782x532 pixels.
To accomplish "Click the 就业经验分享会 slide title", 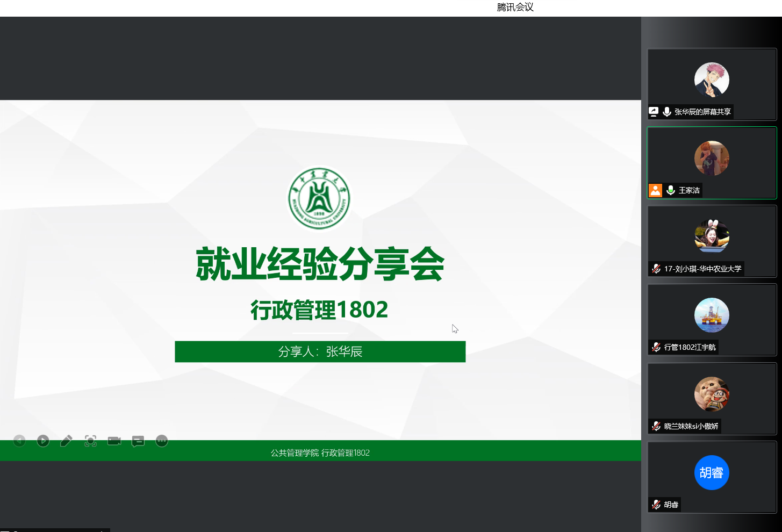I will pyautogui.click(x=320, y=264).
